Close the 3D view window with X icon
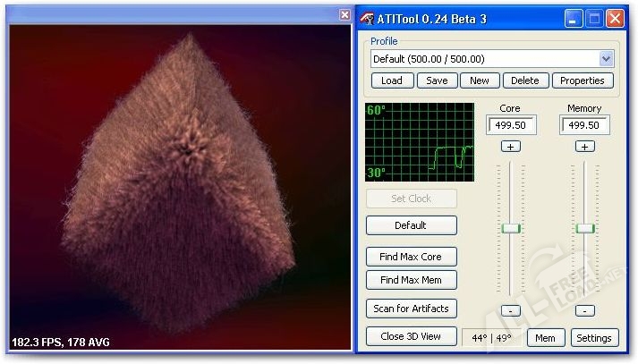 [x=345, y=15]
